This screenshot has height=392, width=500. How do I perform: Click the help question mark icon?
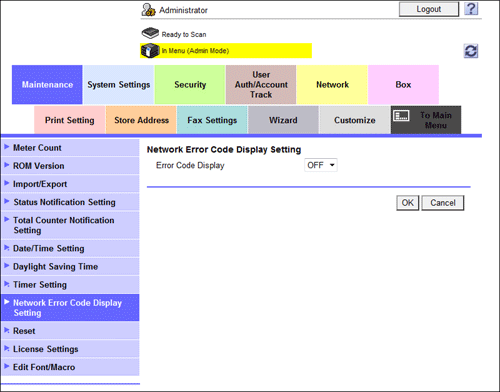(x=471, y=9)
